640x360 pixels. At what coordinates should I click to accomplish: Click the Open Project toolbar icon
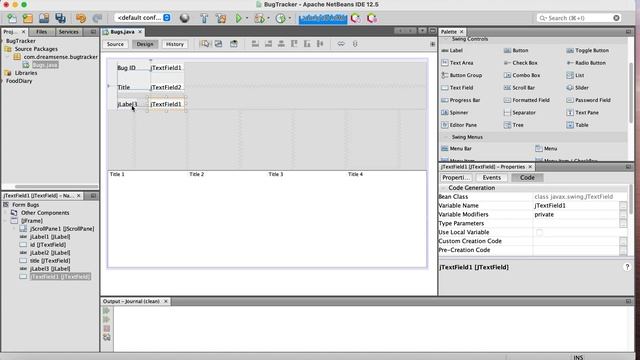tap(44, 18)
